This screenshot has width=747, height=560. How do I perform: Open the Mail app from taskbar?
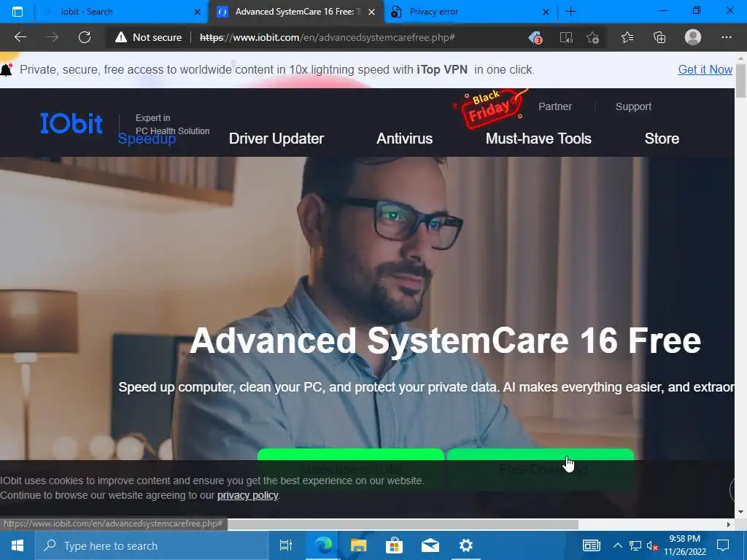click(430, 545)
